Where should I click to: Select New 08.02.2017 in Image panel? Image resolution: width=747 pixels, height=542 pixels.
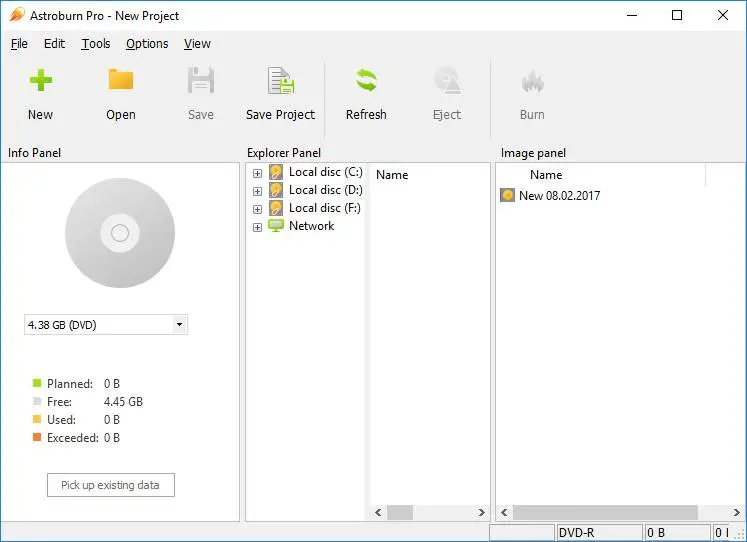point(559,196)
